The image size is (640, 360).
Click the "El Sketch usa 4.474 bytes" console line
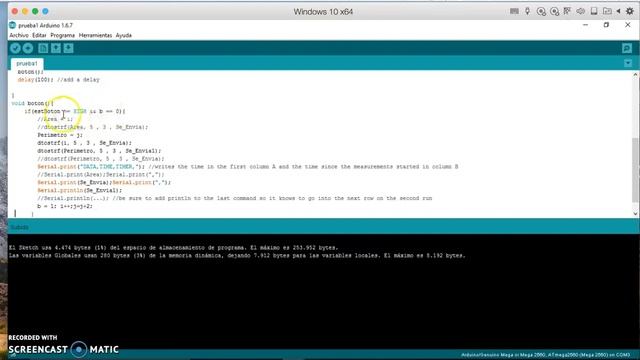tap(173, 248)
